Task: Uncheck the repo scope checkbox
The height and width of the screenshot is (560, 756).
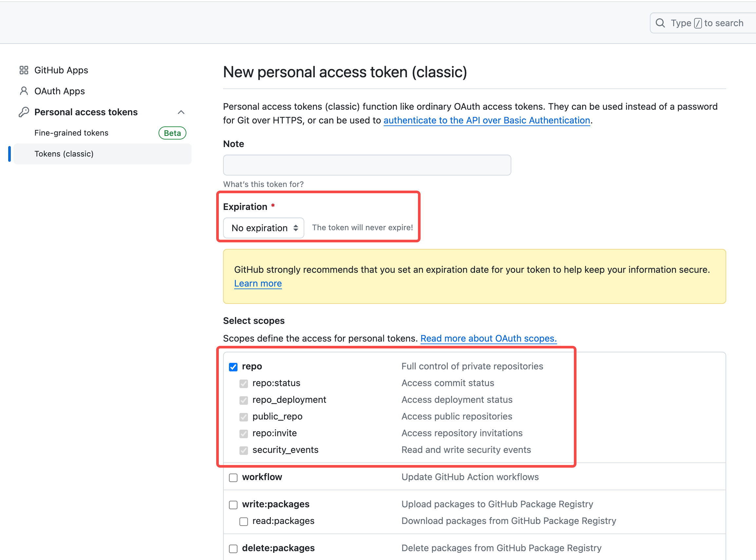Action: click(233, 367)
